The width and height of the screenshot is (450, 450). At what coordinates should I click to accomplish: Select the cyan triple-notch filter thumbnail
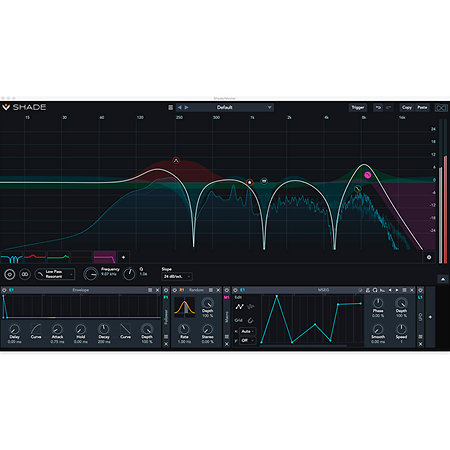[x=12, y=258]
